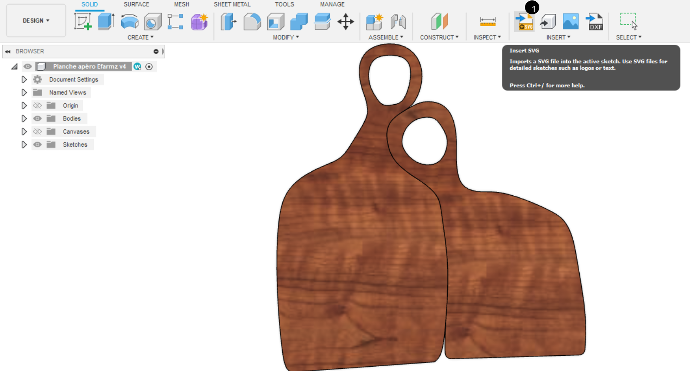Collapse the root component tree node
The image size is (690, 371).
(x=15, y=66)
